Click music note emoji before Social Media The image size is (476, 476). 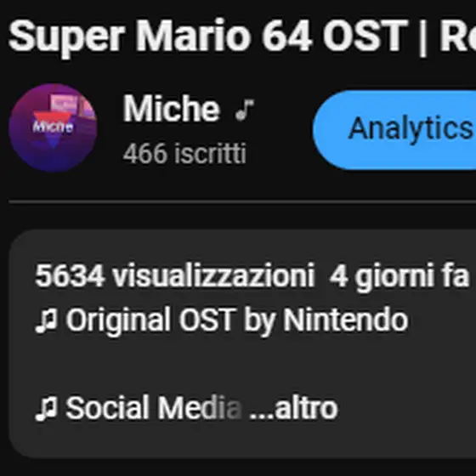pyautogui.click(x=46, y=409)
